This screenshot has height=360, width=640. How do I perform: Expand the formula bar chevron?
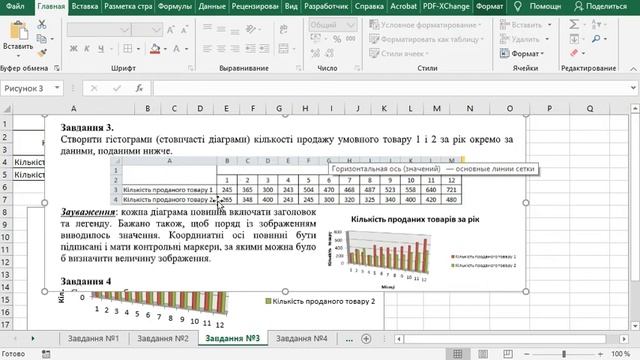coord(633,88)
